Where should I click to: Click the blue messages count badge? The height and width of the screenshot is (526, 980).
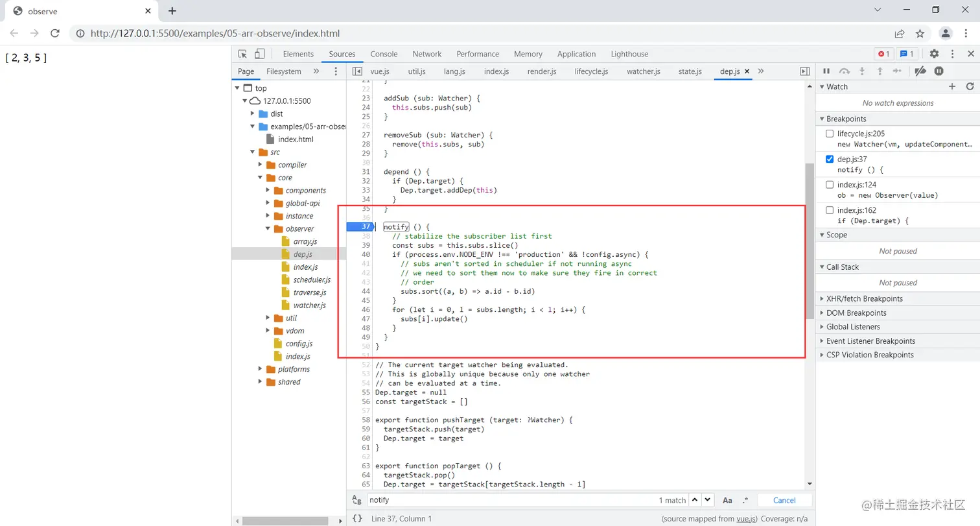pos(907,54)
